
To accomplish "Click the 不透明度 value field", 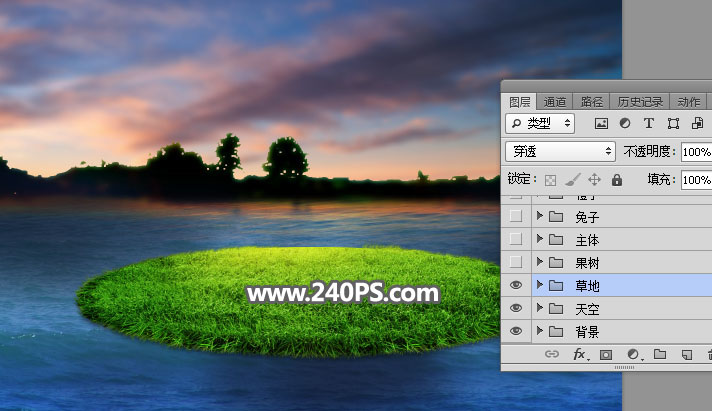I will tap(696, 152).
